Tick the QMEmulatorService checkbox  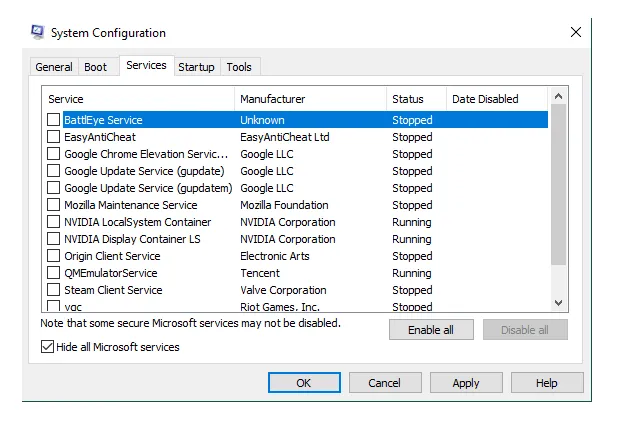(x=54, y=273)
